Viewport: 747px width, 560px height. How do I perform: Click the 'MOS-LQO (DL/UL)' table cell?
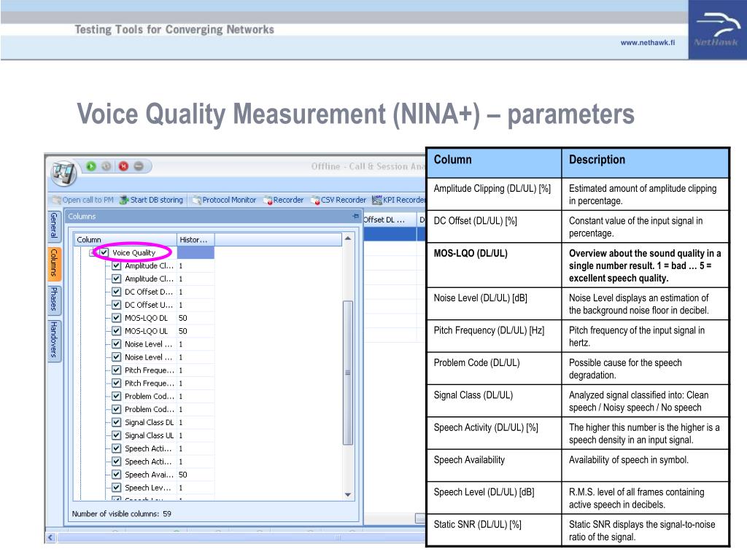494,265
